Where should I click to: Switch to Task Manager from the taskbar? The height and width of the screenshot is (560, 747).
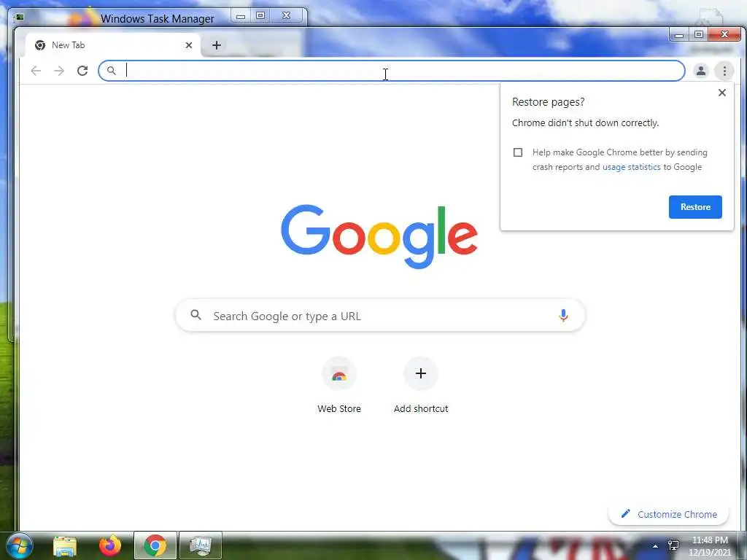click(x=201, y=545)
